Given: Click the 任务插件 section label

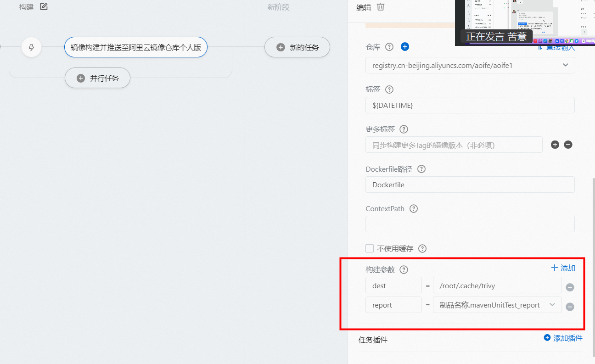Looking at the screenshot, I should coord(373,340).
